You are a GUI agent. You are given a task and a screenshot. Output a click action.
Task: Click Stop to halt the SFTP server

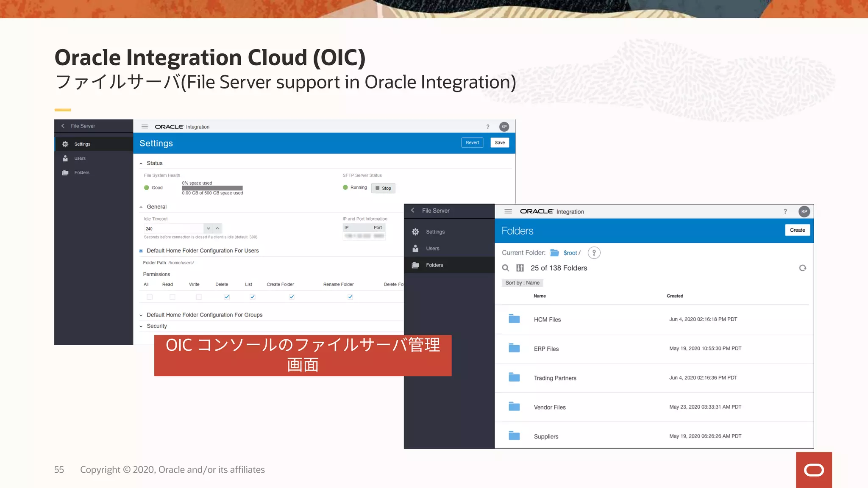383,188
